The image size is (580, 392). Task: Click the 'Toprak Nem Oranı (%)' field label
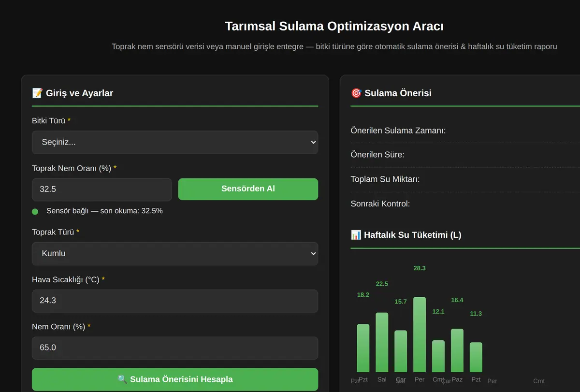(72, 168)
